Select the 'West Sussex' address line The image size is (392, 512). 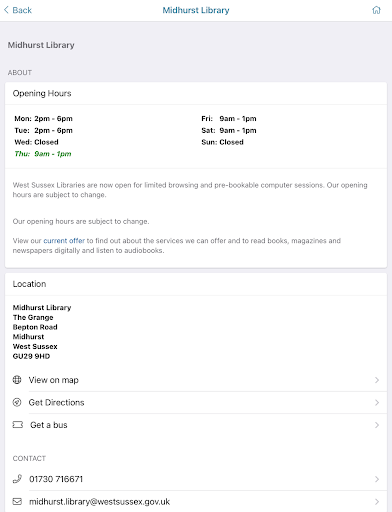point(35,346)
